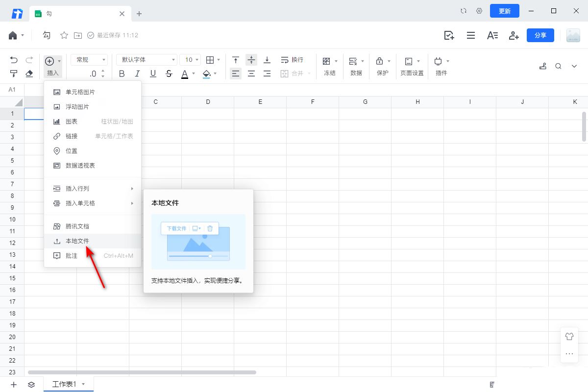Click the star favorite icon
Image resolution: width=588 pixels, height=392 pixels.
click(64, 35)
